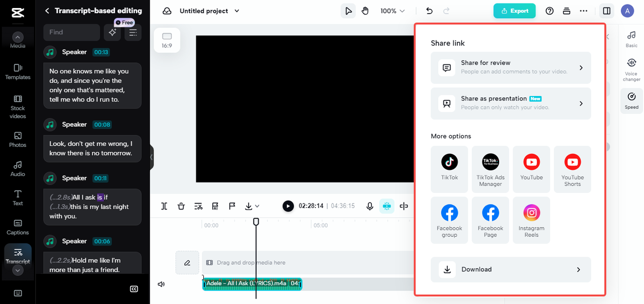
Task: Open the Basic audio panel tab
Action: click(631, 39)
